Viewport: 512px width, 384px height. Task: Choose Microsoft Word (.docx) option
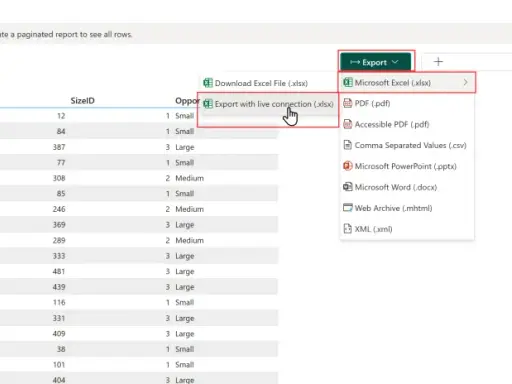(x=407, y=187)
